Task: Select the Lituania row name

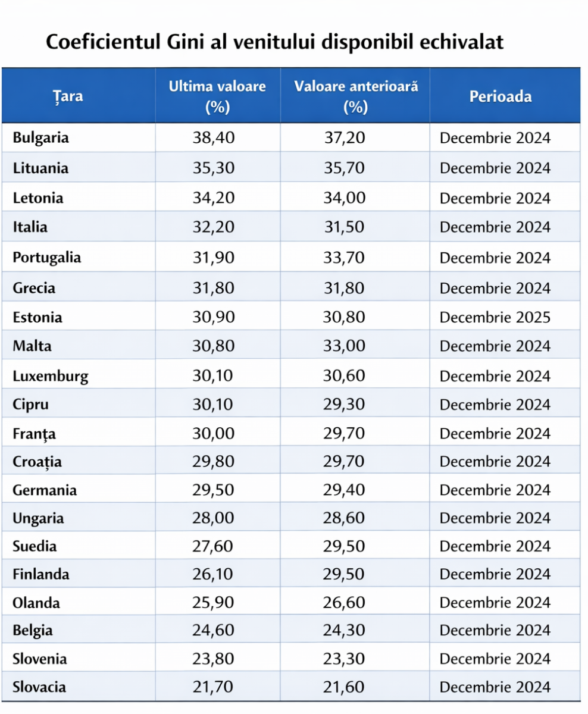Action: pos(40,168)
